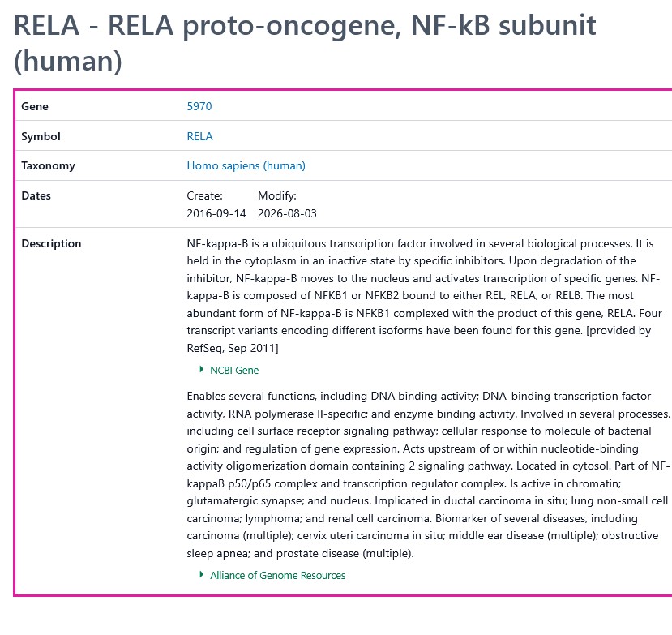Expand the triangle beside NCBI Gene
Image resolution: width=672 pixels, height=635 pixels.
(201, 369)
